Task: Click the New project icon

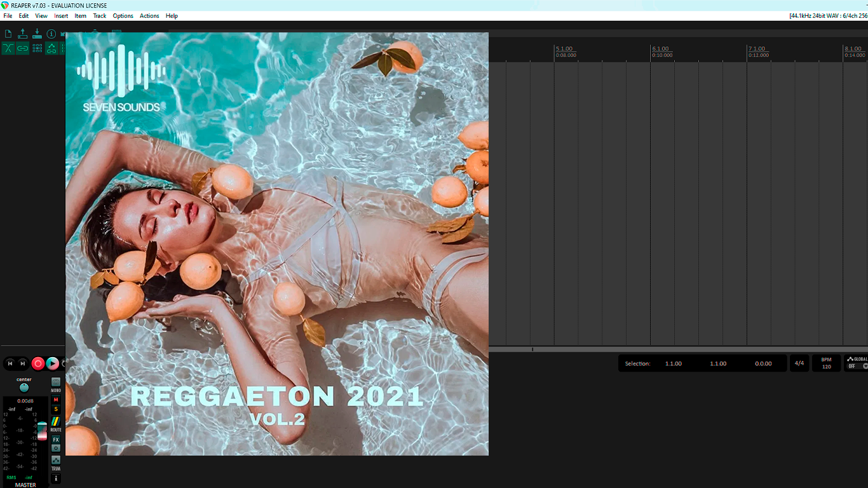Action: (8, 34)
